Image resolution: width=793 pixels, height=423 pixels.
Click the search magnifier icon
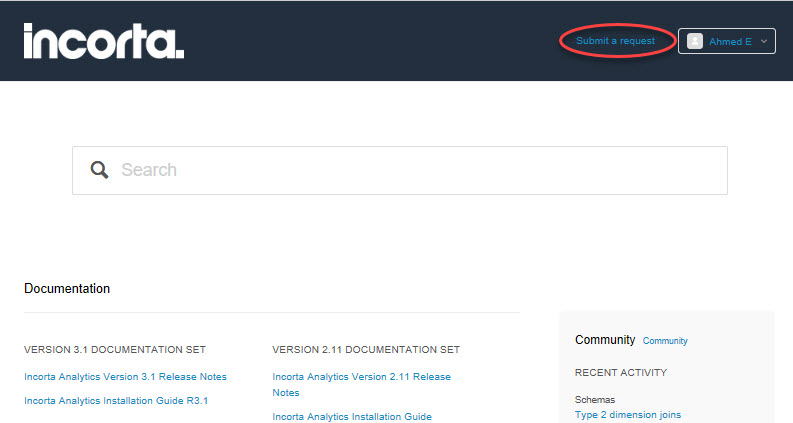coord(99,170)
